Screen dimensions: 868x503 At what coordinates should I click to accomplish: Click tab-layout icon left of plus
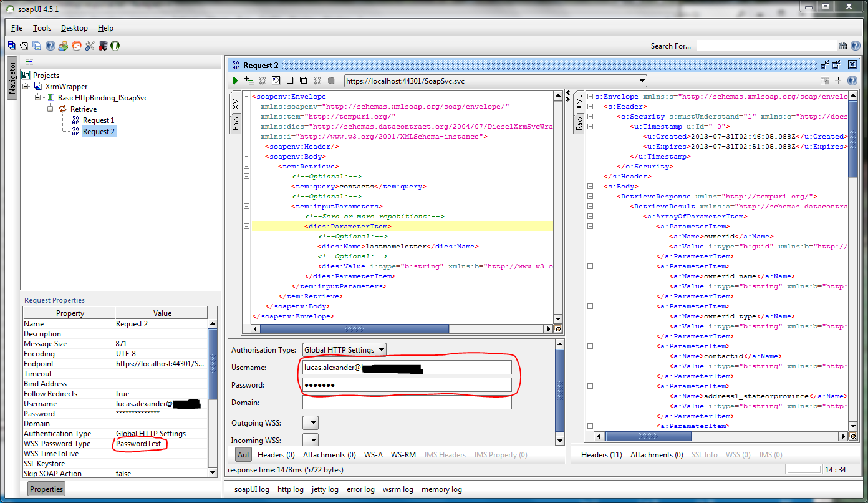[825, 81]
